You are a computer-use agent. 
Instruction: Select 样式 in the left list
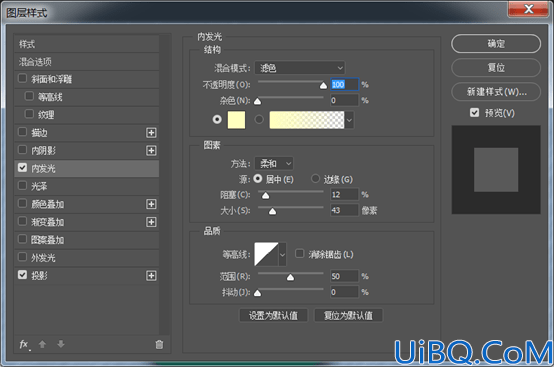(87, 44)
